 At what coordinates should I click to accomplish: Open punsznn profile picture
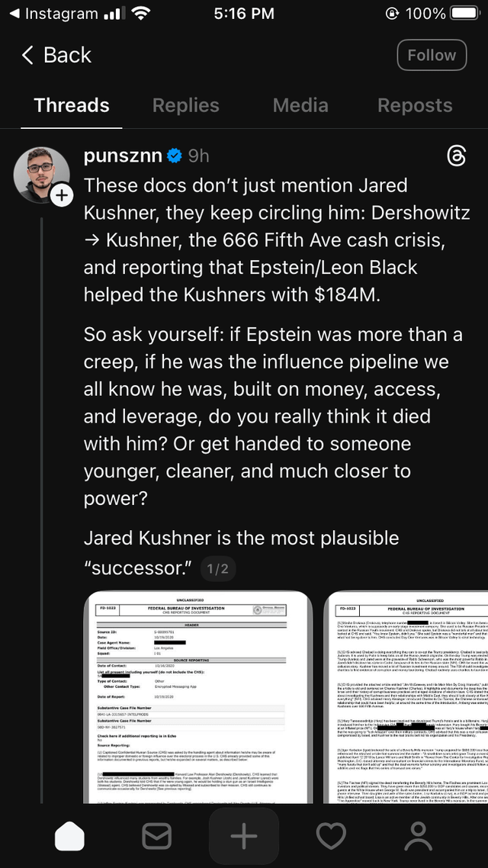click(41, 174)
